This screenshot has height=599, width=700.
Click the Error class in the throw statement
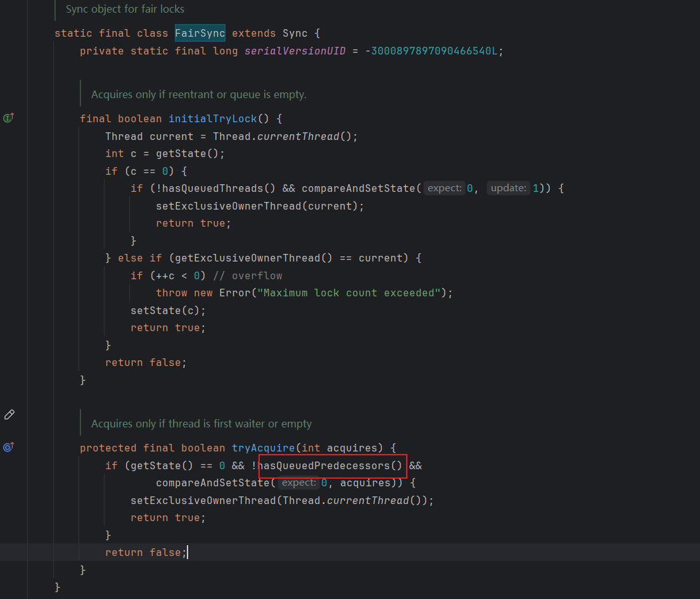(x=235, y=293)
